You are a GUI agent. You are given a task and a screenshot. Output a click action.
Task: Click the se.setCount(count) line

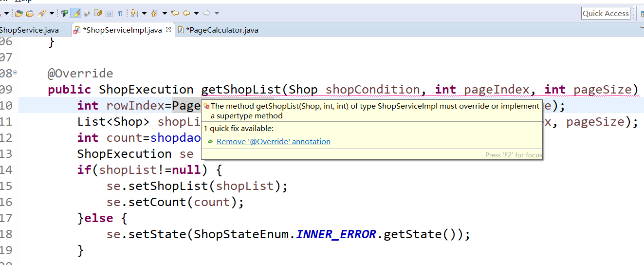click(x=175, y=202)
